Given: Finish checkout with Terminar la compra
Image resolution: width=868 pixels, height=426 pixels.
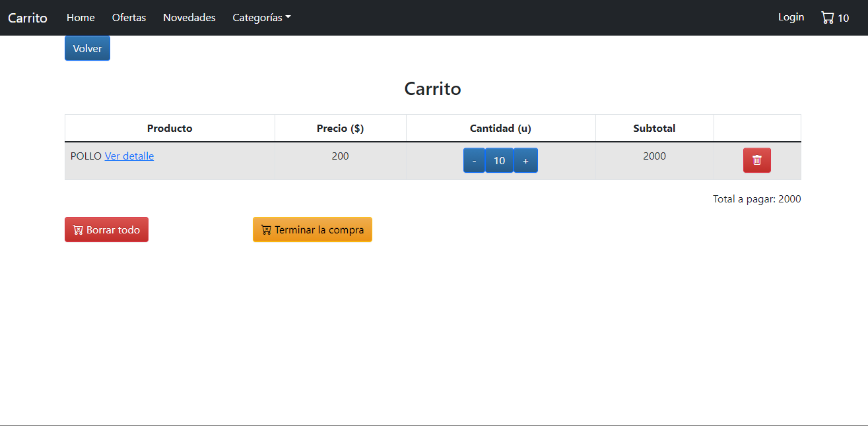Looking at the screenshot, I should click(x=312, y=229).
